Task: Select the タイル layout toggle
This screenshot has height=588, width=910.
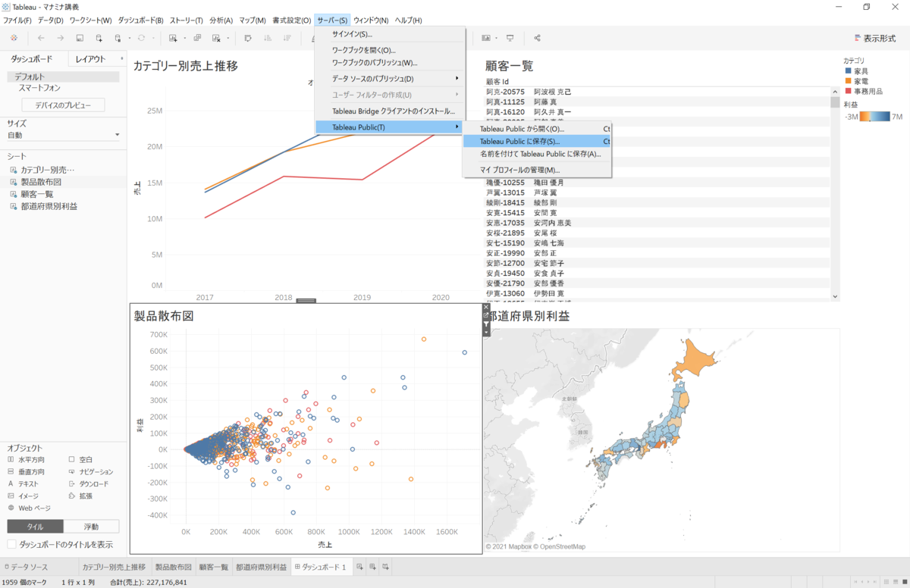Action: [x=35, y=527]
